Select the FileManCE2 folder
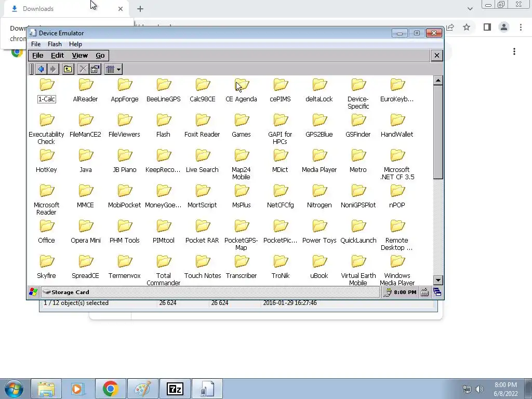The image size is (532, 399). pos(86,126)
